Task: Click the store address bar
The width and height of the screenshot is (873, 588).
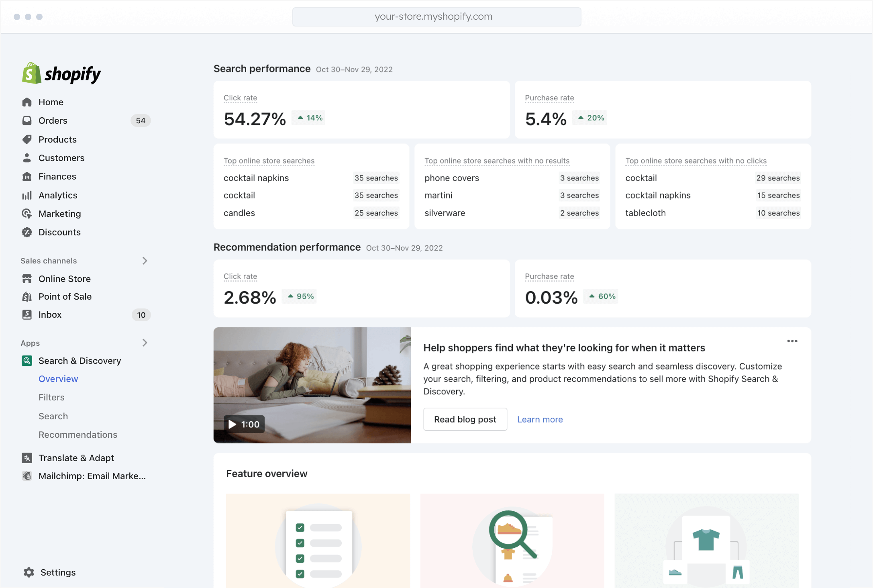Action: click(x=436, y=16)
